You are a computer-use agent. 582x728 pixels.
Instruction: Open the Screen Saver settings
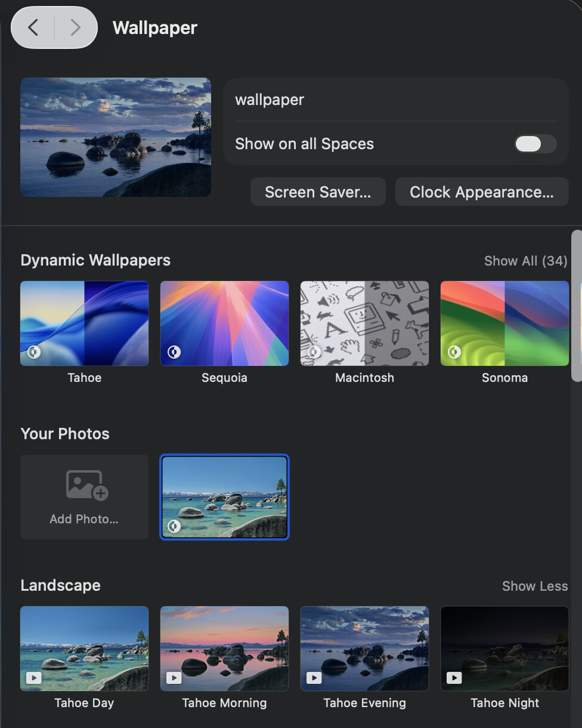click(x=317, y=192)
